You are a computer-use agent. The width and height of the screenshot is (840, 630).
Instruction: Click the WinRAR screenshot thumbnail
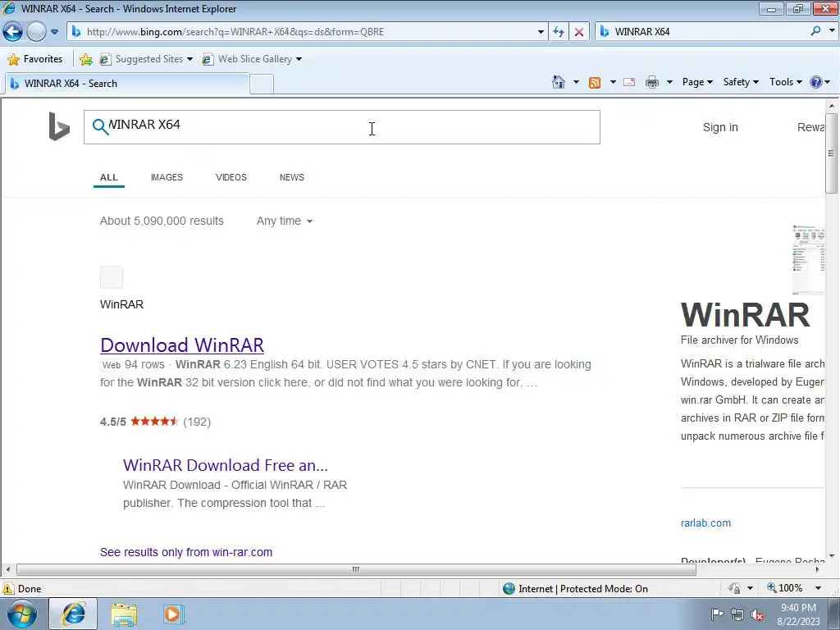808,260
